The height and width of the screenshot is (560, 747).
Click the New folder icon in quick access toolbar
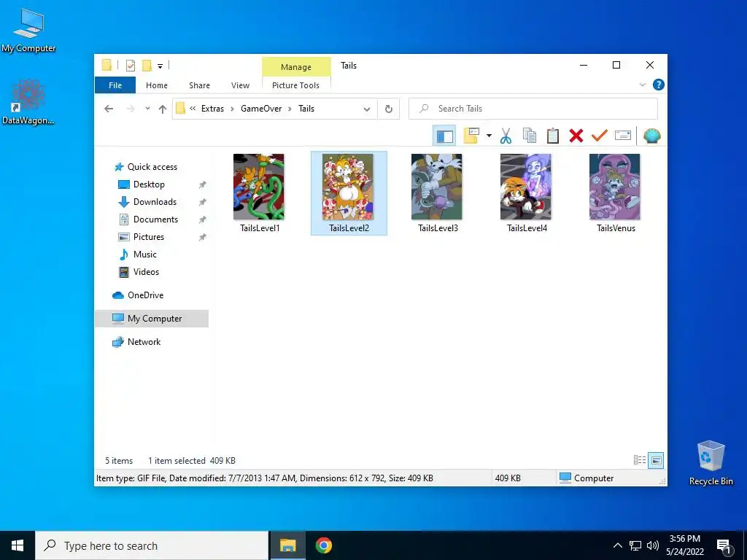(147, 65)
